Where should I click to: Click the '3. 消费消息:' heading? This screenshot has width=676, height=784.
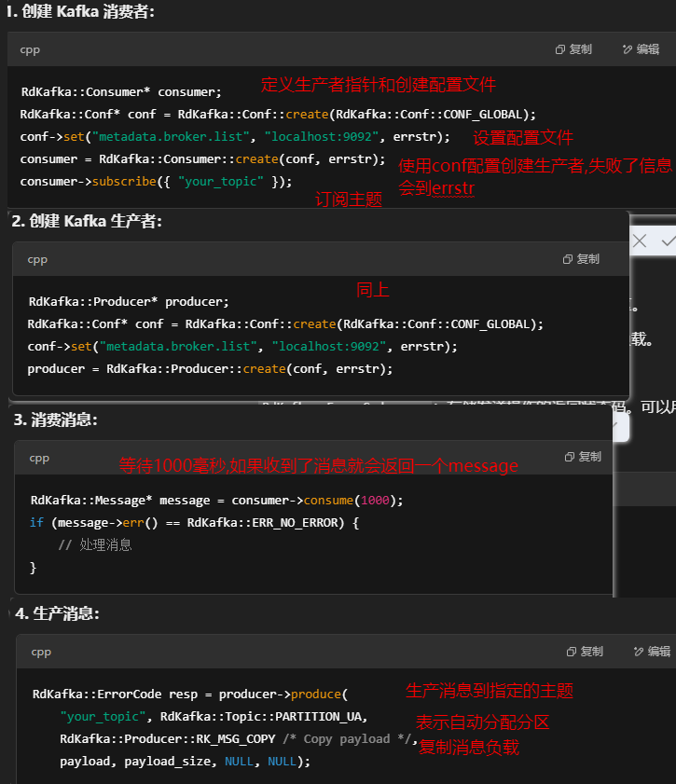point(56,420)
